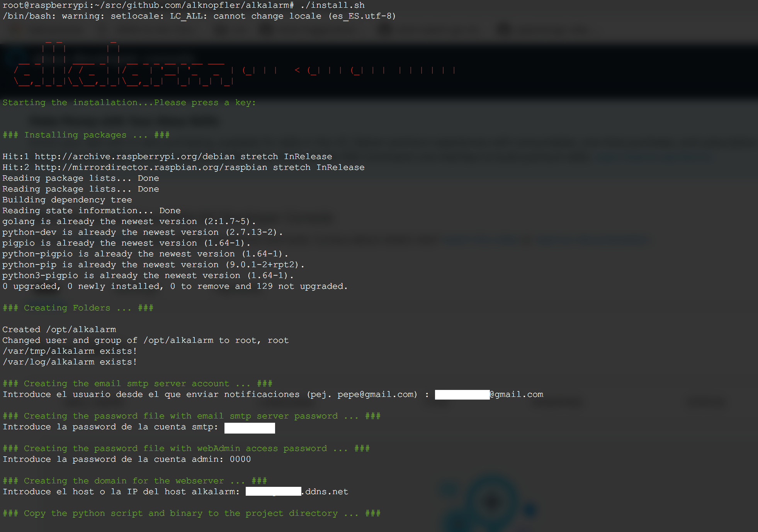Image resolution: width=758 pixels, height=532 pixels.
Task: Click 'Building dependency tree' line
Action: click(67, 200)
